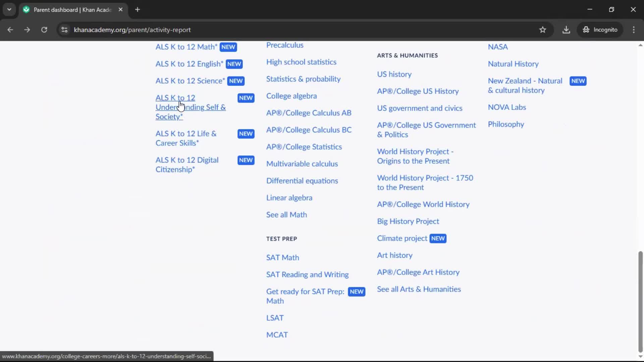Open NASA partner content
644x362 pixels.
pos(498,47)
